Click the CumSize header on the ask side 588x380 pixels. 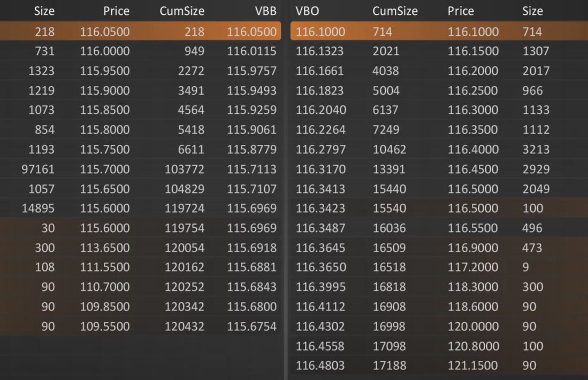[395, 11]
